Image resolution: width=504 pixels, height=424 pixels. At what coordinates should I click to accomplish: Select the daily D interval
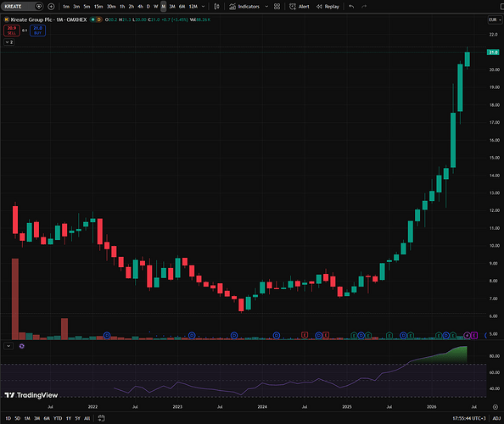pyautogui.click(x=148, y=7)
